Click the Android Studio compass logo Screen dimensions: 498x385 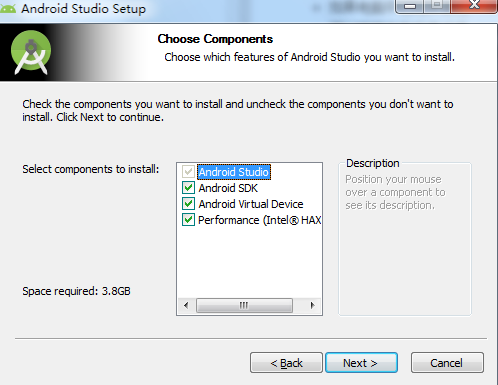tap(31, 52)
